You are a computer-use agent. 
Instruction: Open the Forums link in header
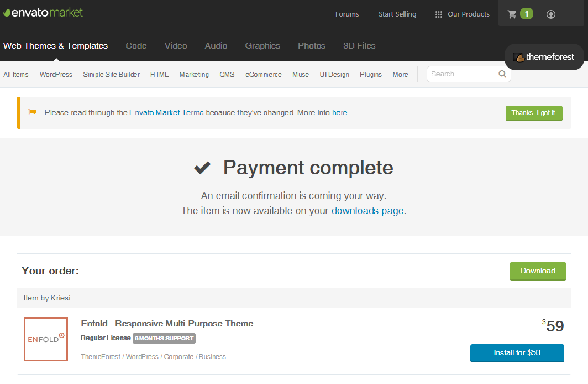tap(347, 14)
